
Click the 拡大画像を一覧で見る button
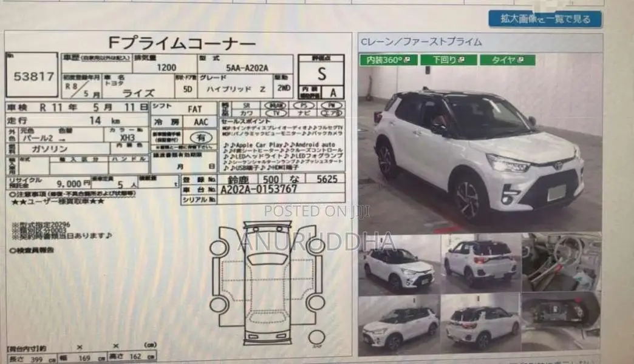tap(545, 19)
